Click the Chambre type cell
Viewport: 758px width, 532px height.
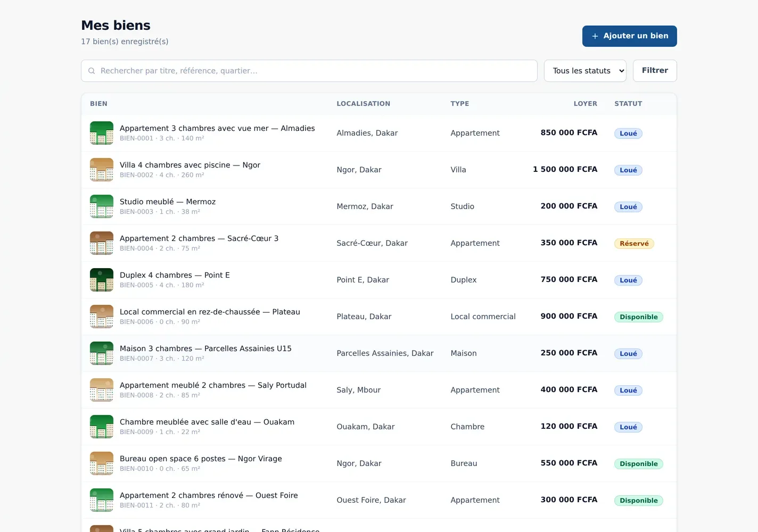(x=467, y=427)
